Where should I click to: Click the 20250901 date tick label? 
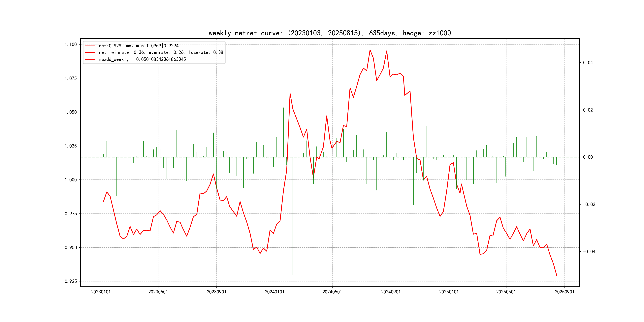pos(564,292)
